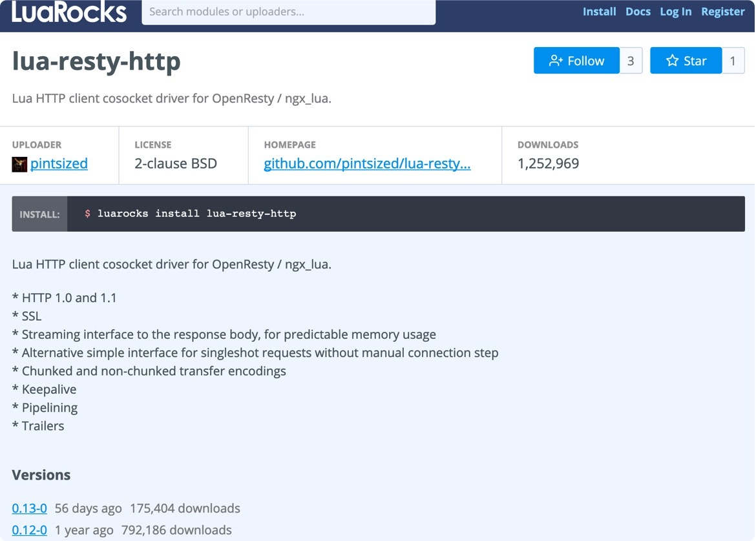Open the Docs navigation link
Viewport: 756px width, 541px height.
point(638,12)
